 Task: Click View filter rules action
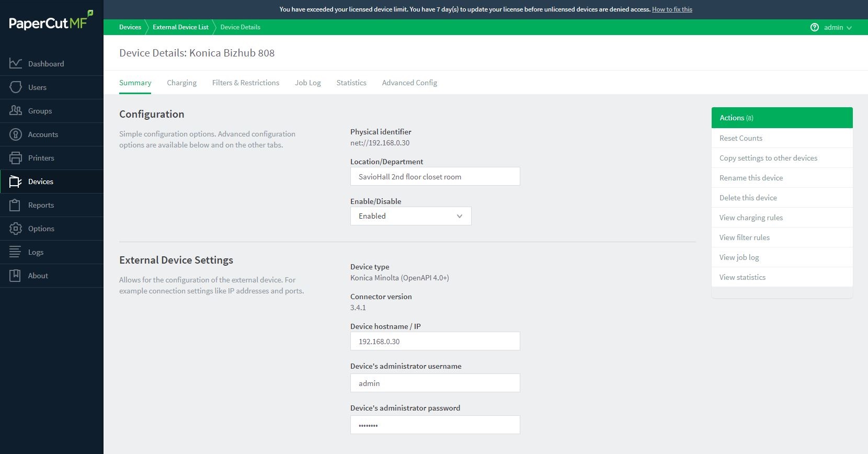[782, 237]
